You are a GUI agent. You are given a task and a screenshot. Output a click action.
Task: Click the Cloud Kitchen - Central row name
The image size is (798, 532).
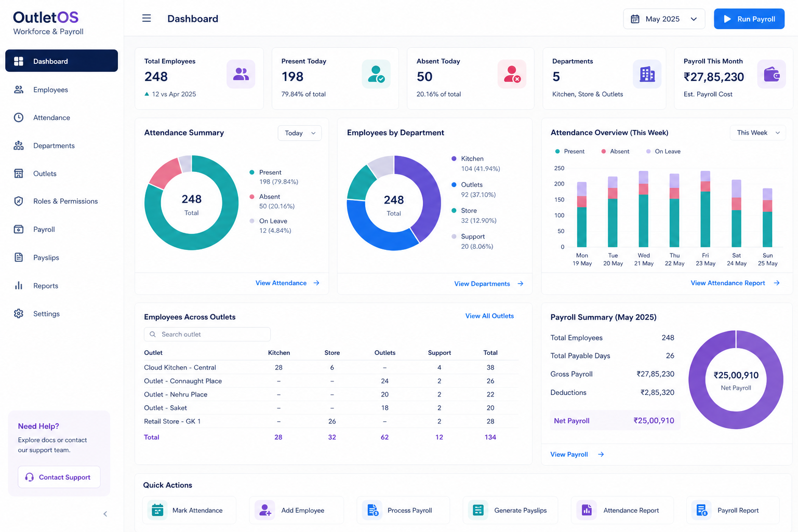point(180,367)
